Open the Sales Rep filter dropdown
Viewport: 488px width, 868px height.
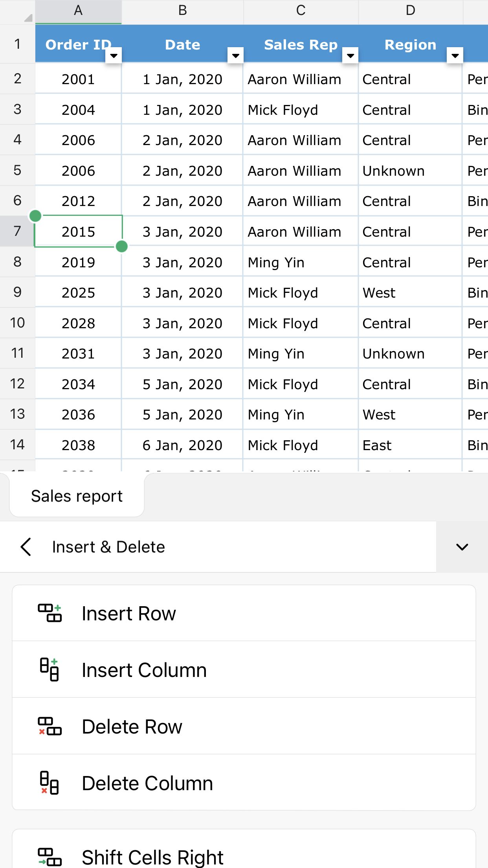350,55
